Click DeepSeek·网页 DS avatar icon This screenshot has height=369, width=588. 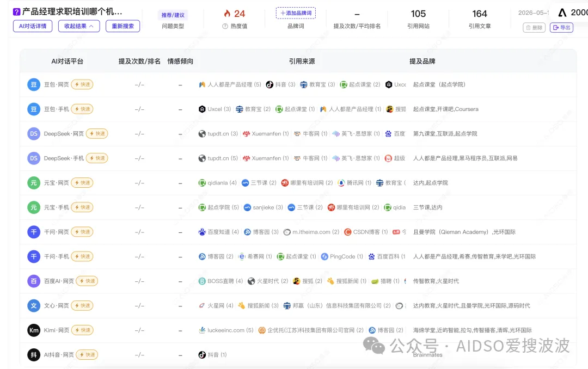34,133
